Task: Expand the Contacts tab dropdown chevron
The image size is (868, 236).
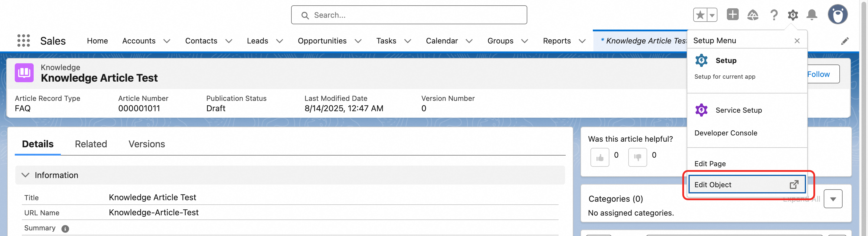Action: click(x=229, y=41)
